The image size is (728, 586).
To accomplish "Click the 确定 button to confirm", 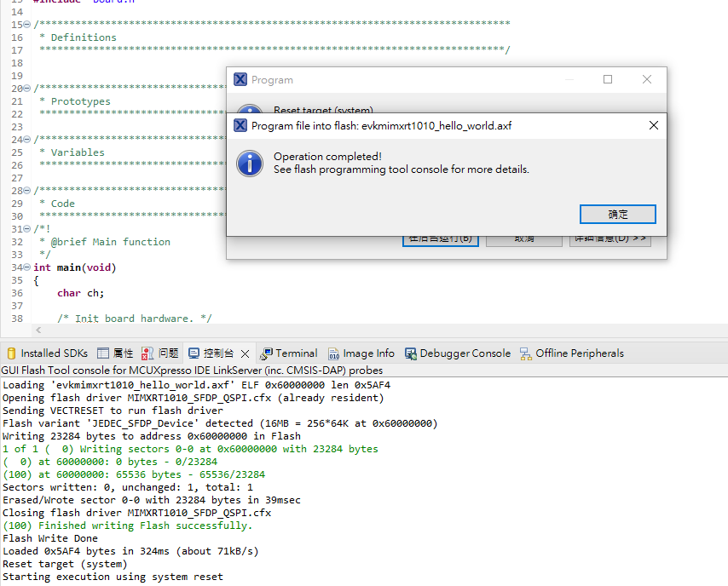I will tap(617, 214).
